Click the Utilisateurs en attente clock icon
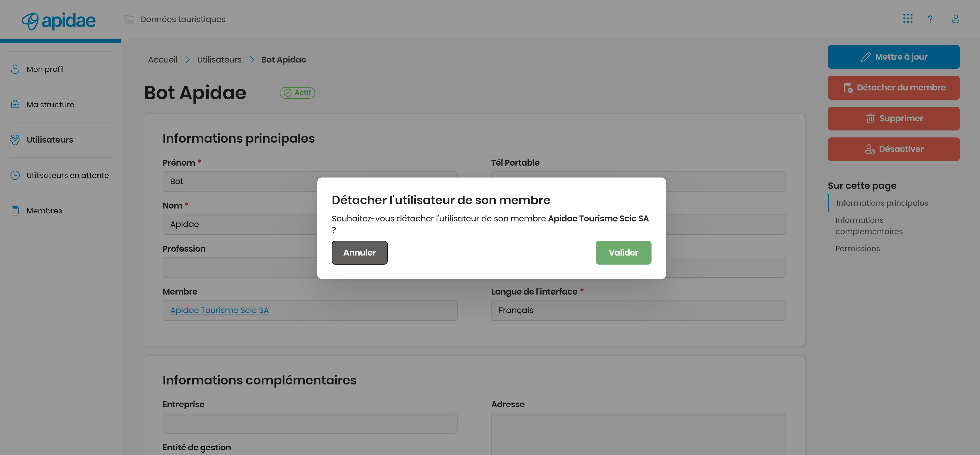 coord(15,175)
